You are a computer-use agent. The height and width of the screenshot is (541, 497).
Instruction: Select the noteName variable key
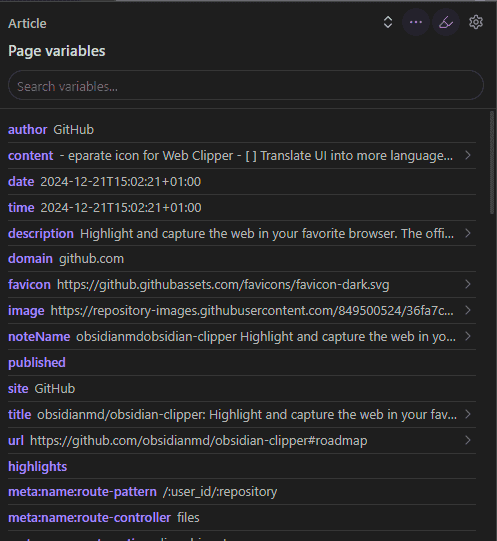click(x=39, y=336)
